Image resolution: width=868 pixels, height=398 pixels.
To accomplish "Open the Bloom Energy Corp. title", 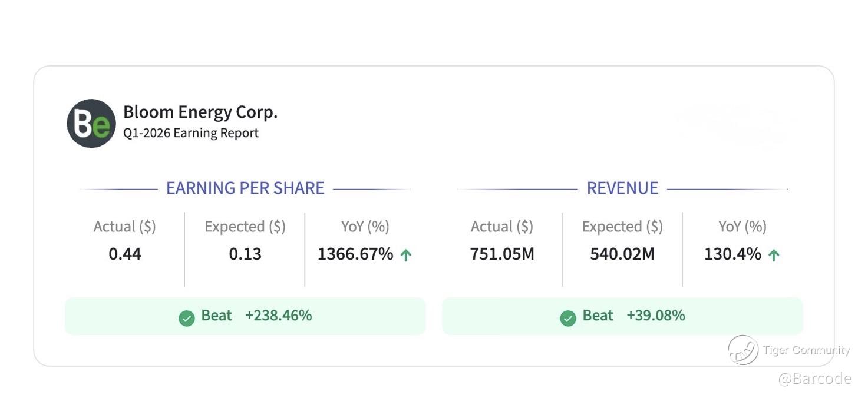I will tap(200, 112).
